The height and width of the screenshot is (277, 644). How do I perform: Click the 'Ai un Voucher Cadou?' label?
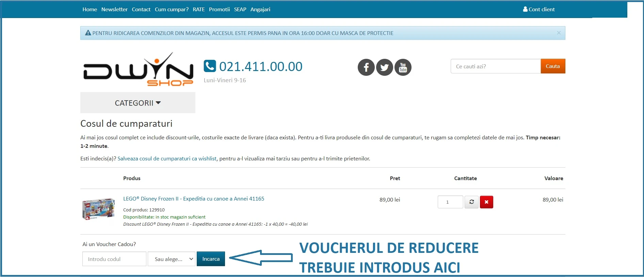tap(109, 244)
